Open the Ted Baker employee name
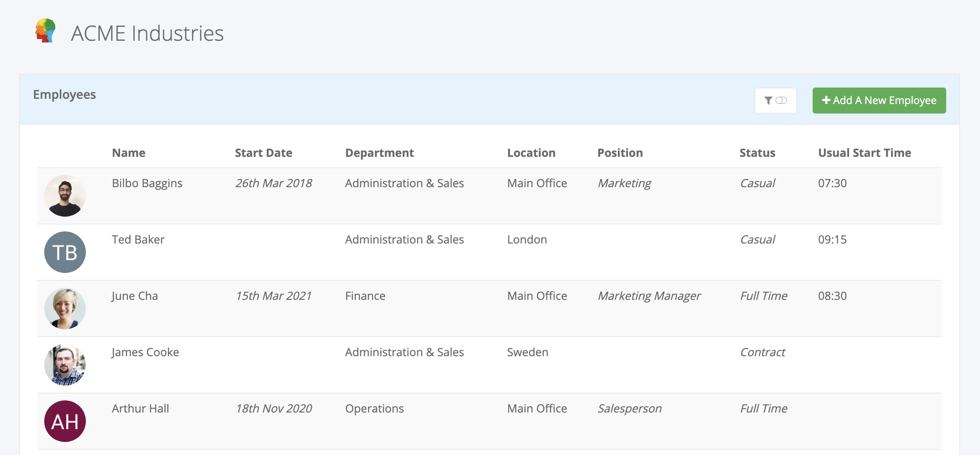This screenshot has width=980, height=455. pos(138,240)
